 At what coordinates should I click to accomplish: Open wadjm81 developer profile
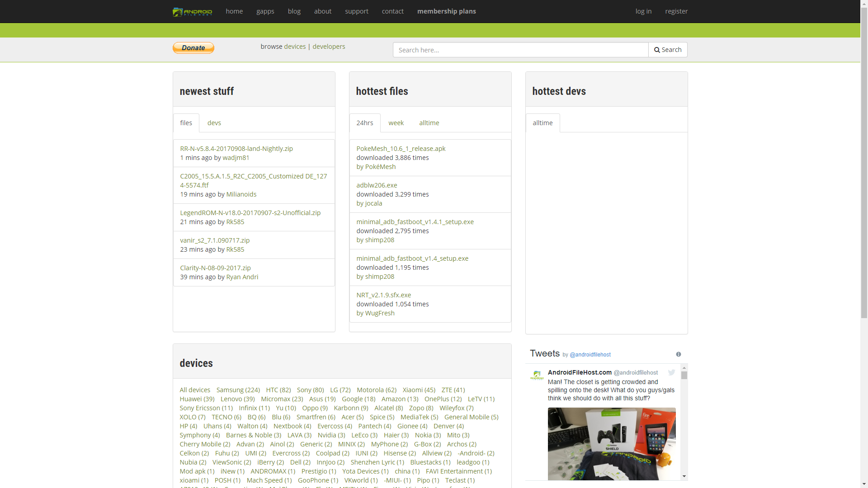[x=236, y=158]
